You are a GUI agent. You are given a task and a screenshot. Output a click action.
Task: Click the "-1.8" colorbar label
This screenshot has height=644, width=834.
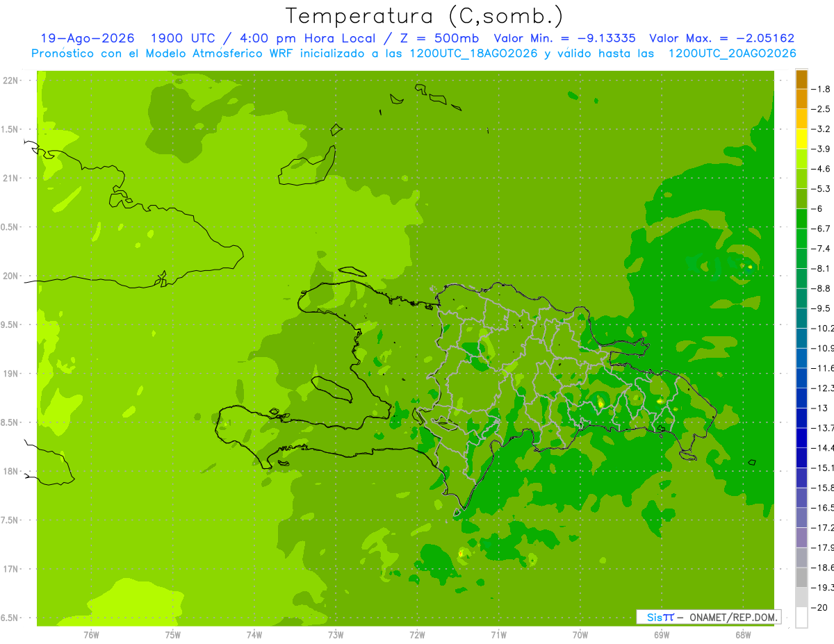click(x=822, y=89)
